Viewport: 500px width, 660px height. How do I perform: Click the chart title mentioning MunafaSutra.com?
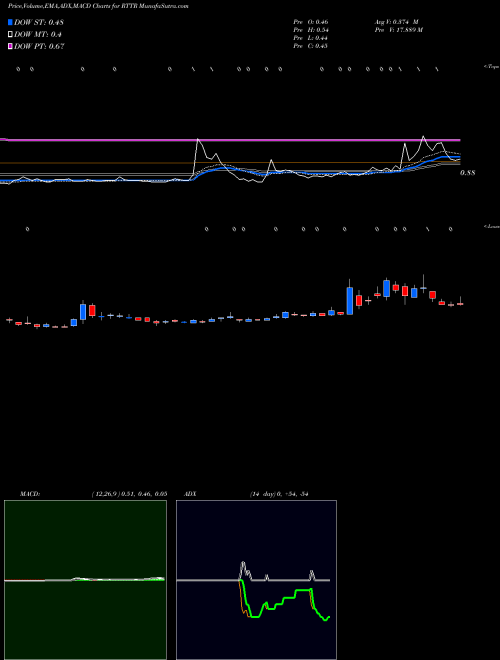click(x=98, y=6)
